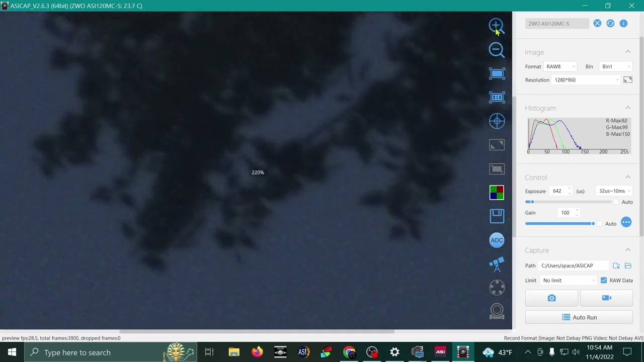Open the capture folder location icon
The width and height of the screenshot is (644, 362).
pyautogui.click(x=628, y=265)
